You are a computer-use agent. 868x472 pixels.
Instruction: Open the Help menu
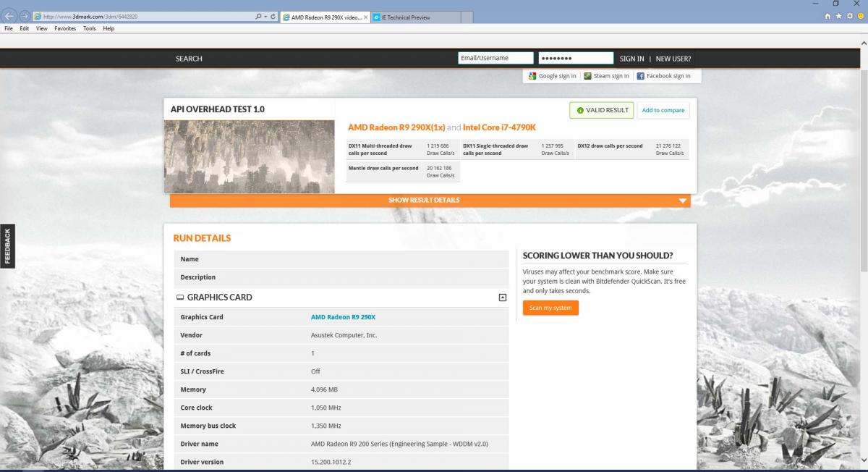109,28
